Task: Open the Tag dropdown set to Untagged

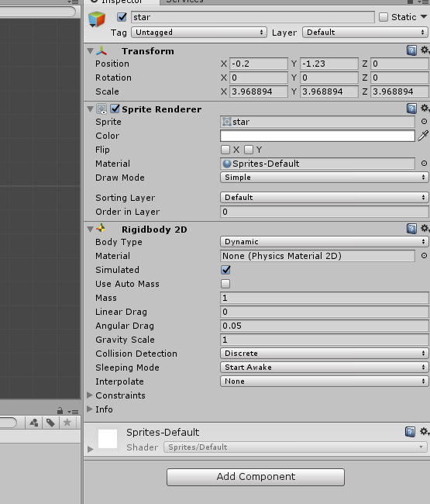Action: tap(199, 32)
